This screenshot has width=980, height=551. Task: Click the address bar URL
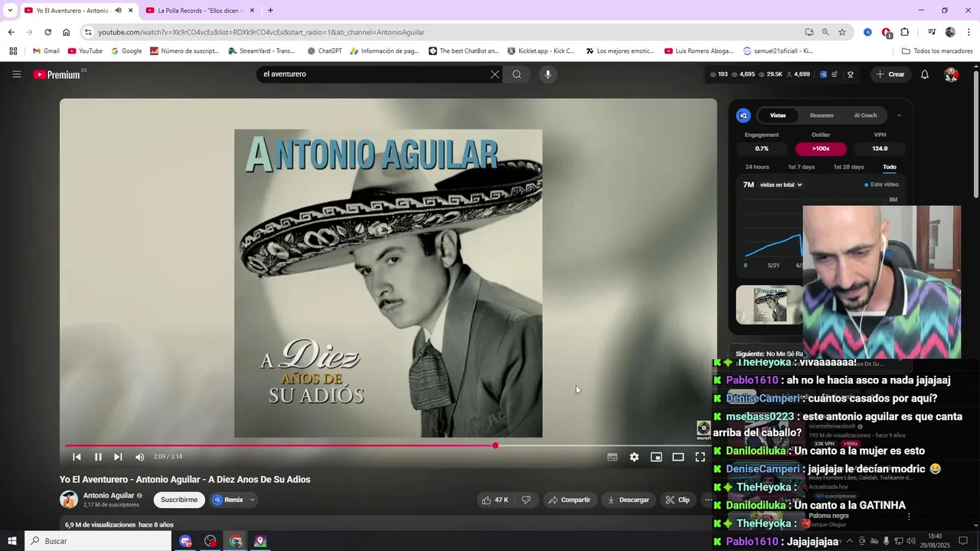261,32
